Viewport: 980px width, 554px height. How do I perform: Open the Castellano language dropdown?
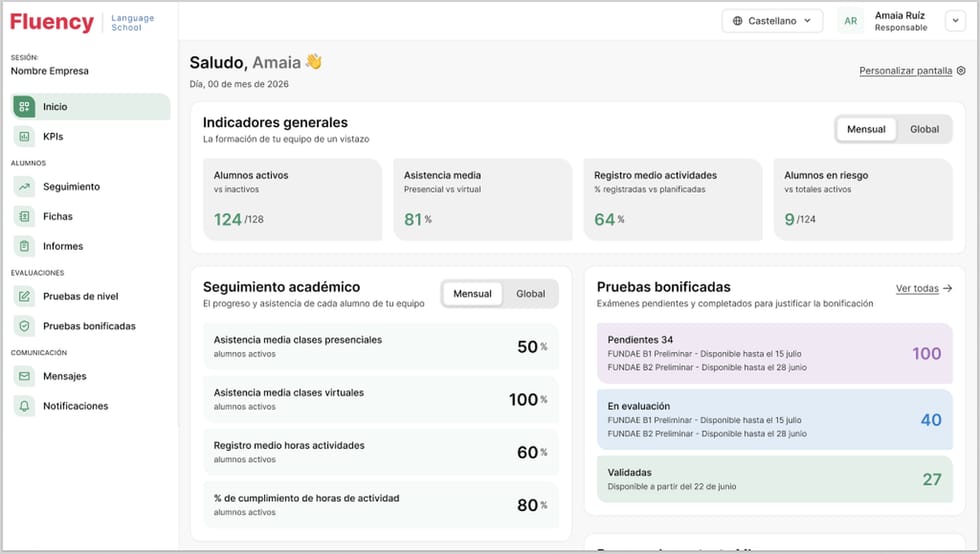point(772,21)
